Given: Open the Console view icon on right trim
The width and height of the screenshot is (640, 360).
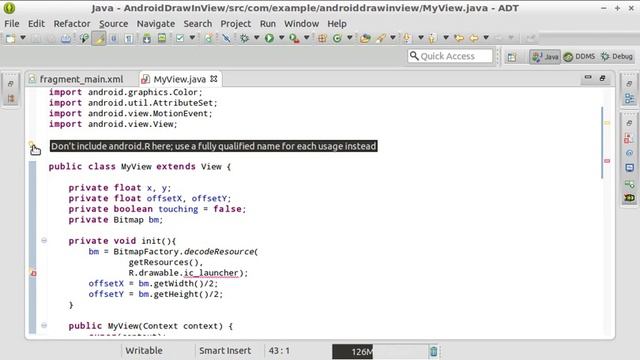Looking at the screenshot, I should [629, 168].
